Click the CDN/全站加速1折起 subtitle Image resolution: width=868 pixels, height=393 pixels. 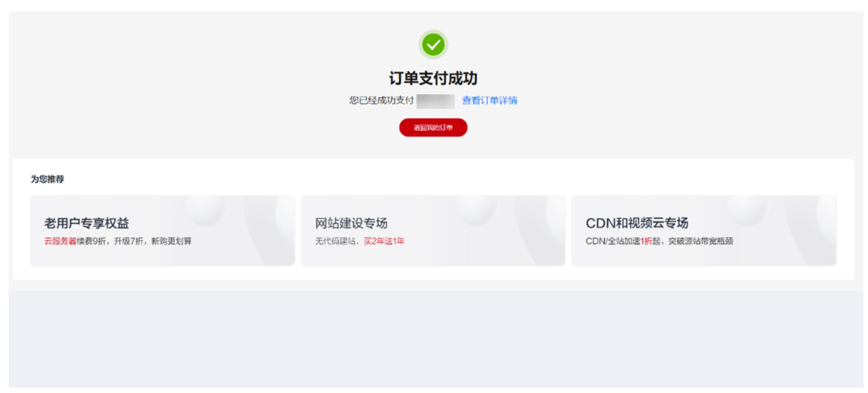click(623, 241)
